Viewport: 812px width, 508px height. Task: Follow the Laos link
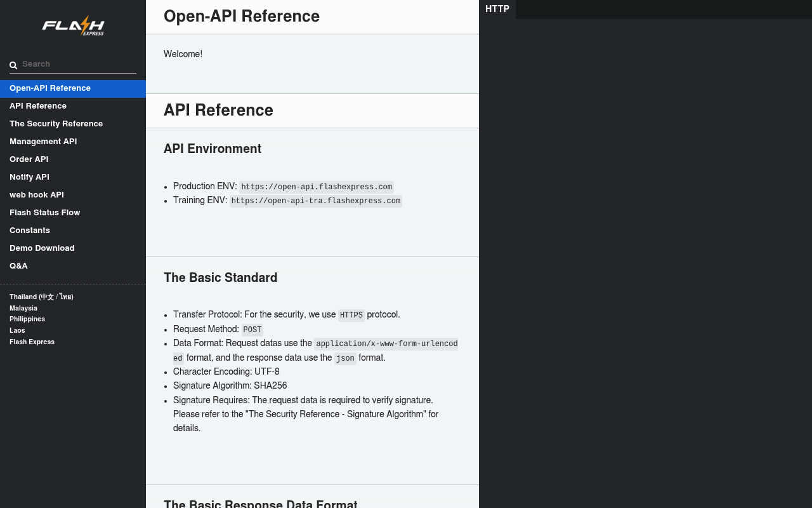point(17,330)
